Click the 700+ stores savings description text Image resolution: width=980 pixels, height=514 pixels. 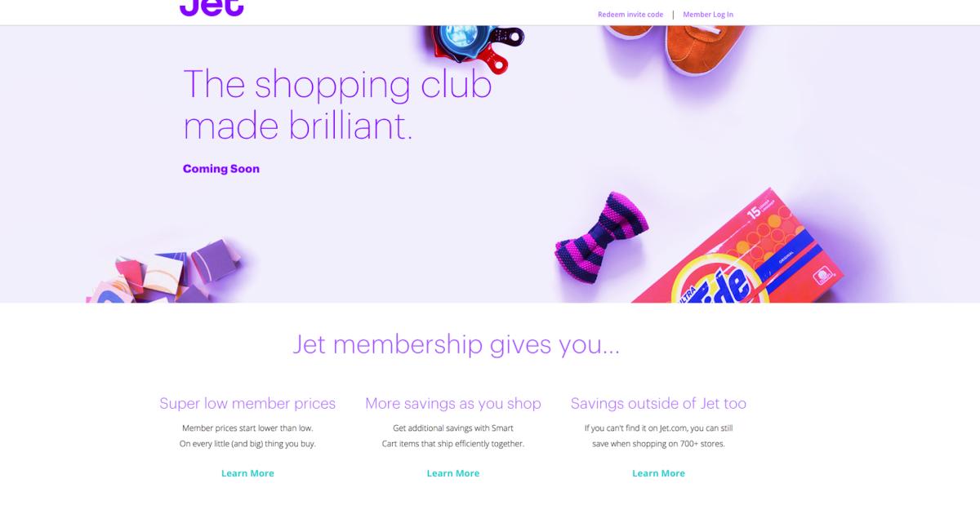point(658,436)
